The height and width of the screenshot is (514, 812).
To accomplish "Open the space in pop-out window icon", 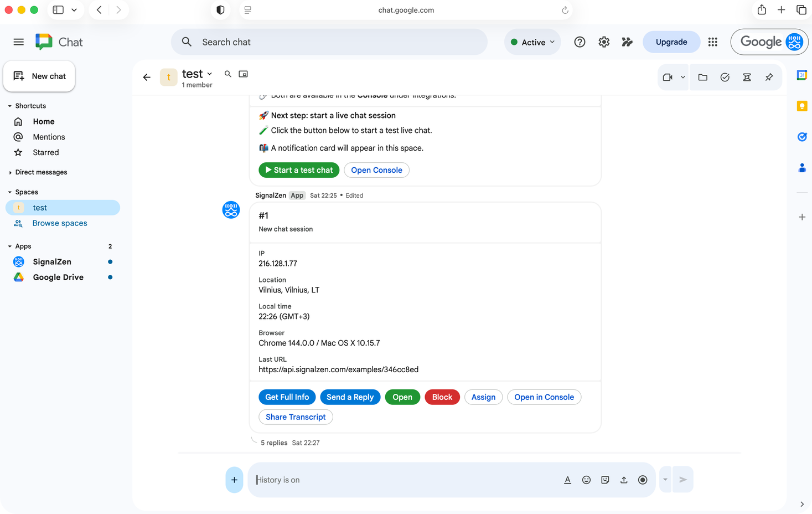I will pyautogui.click(x=243, y=74).
